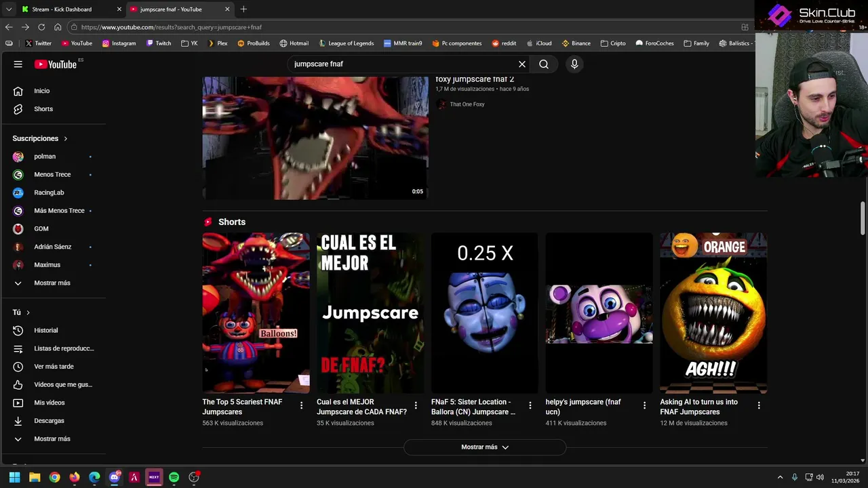Open the Suscripciones section chevron

click(x=66, y=138)
